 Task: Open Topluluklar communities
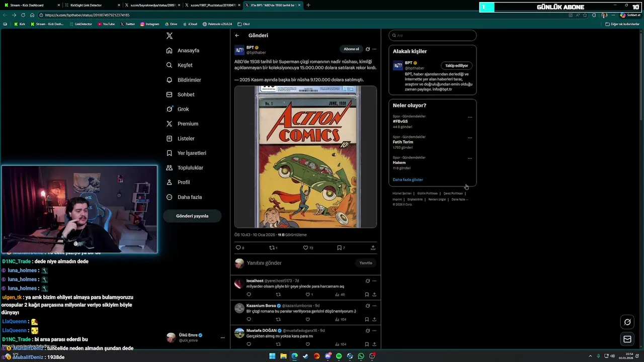click(184, 167)
